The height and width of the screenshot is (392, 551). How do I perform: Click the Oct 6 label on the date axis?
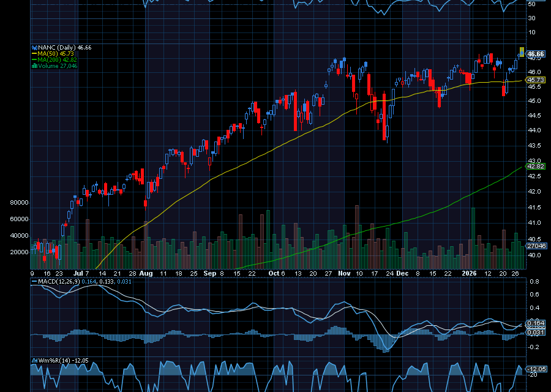click(277, 273)
